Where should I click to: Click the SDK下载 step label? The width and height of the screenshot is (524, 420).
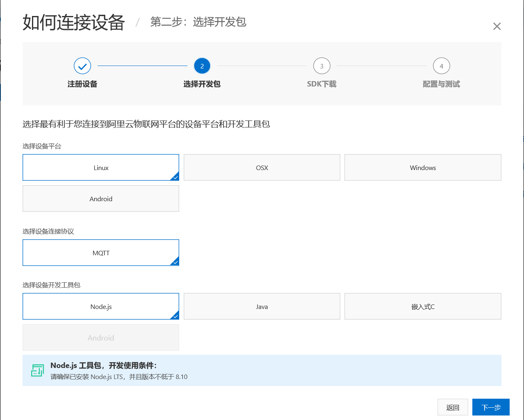pos(322,84)
